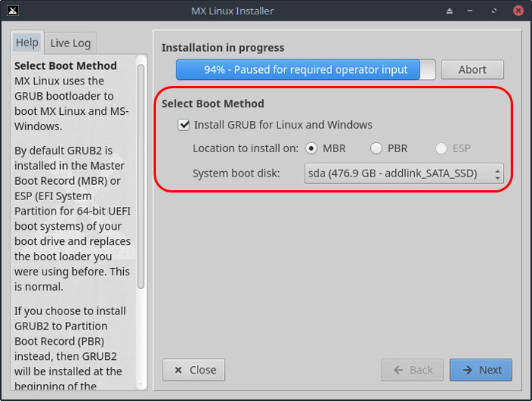Click the Close button
Screen dimensions: 532x401
coord(194,370)
